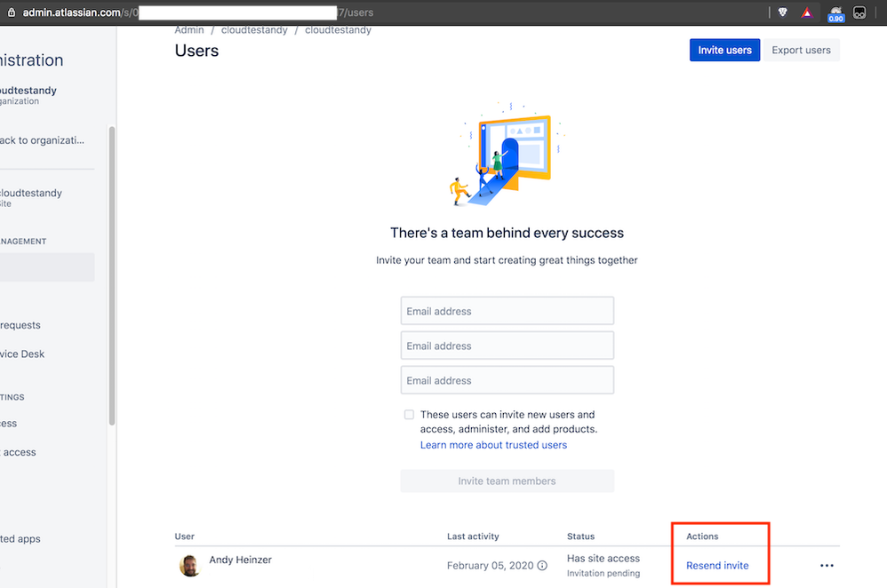Open the Admin breadcrumb link
Viewport: 887px width, 588px height.
click(189, 30)
